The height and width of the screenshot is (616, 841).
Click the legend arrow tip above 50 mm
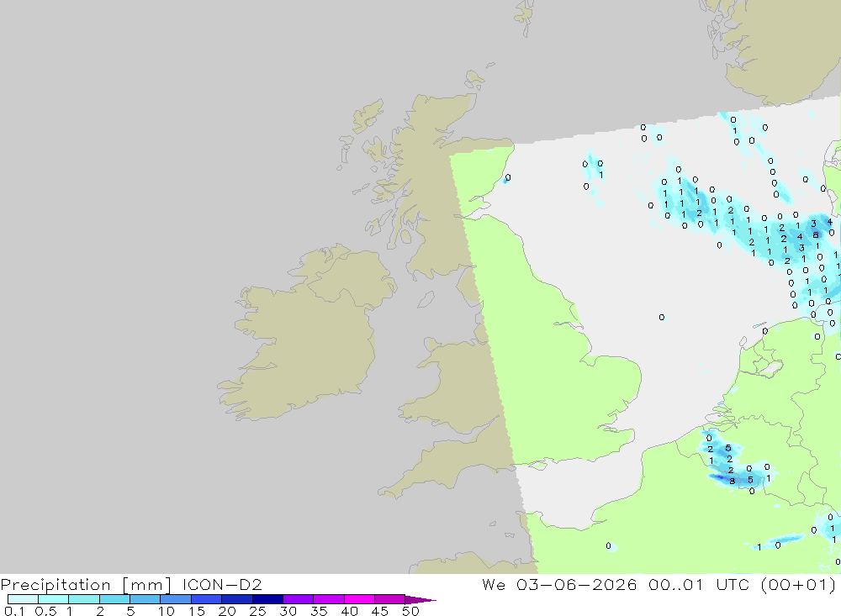(x=421, y=599)
